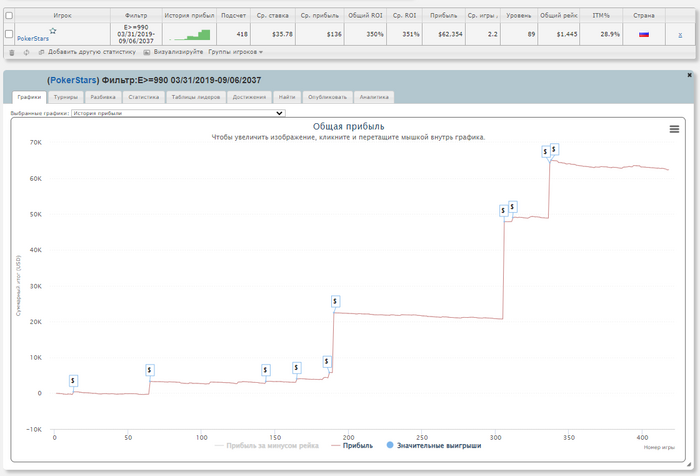The width and height of the screenshot is (700, 476).
Task: Sort by the Игрок column header
Action: pos(62,16)
